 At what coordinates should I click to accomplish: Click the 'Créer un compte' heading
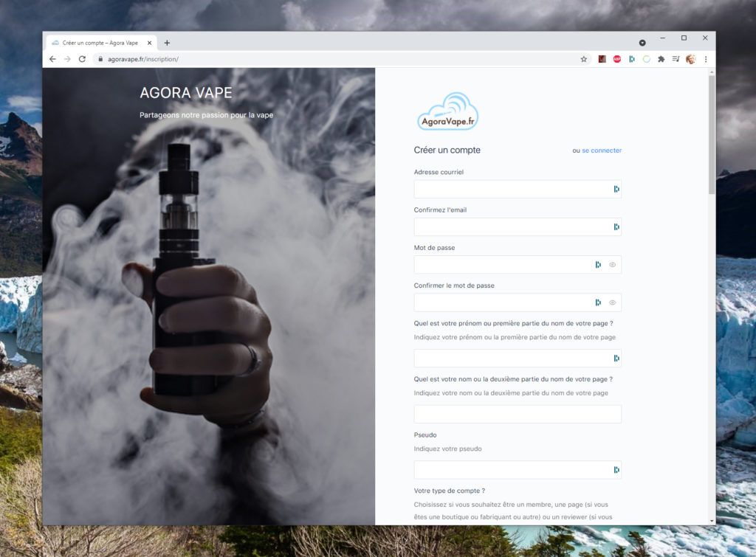(447, 150)
